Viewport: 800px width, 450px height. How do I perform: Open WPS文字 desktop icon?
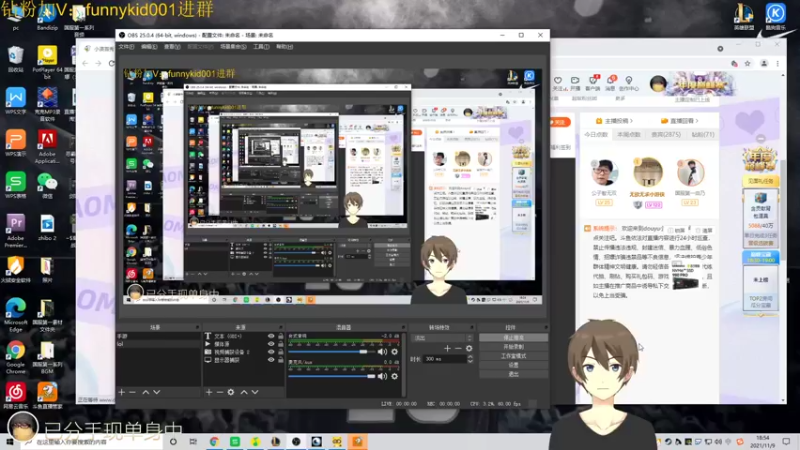pos(15,101)
